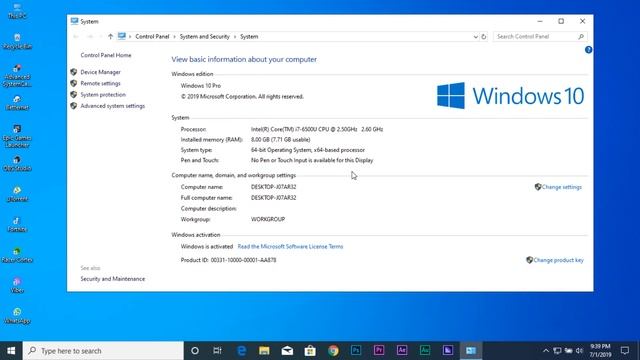Select Epic Games Launcher desktop icon
This screenshot has height=360, width=640.
coord(17,136)
